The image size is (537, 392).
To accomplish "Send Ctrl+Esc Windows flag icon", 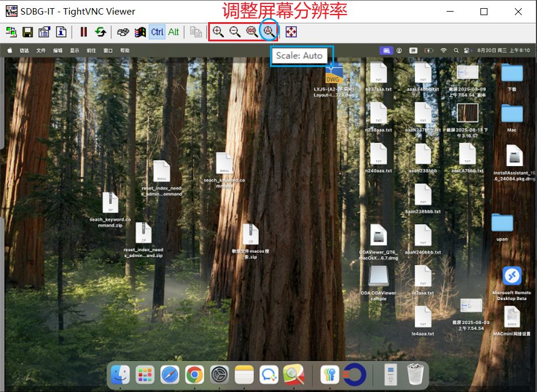I will [140, 32].
